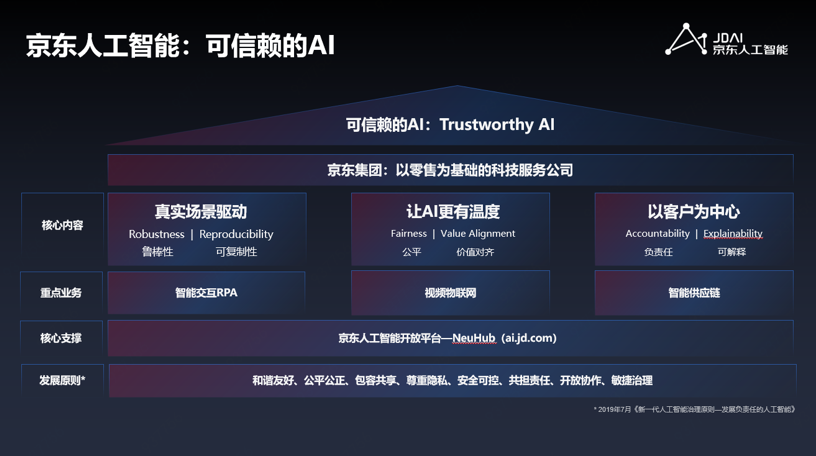Click the Value Alignment text
Screen dimensions: 816x456
(x=478, y=234)
